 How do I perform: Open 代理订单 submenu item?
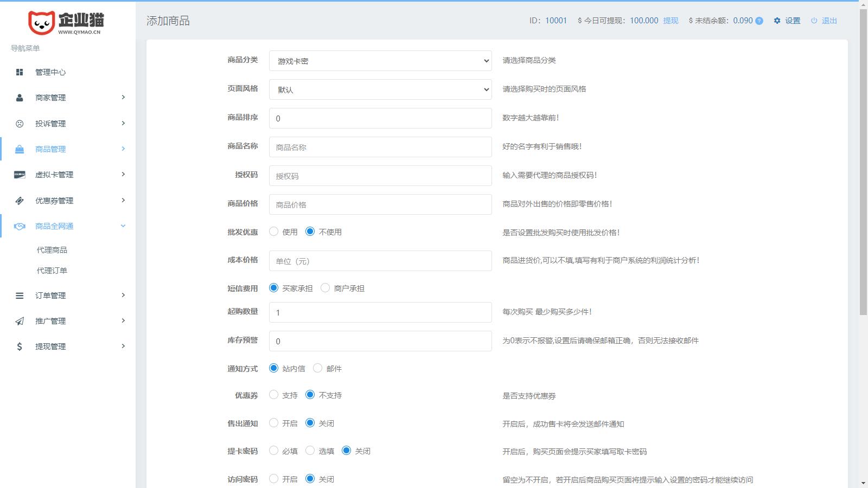point(52,271)
